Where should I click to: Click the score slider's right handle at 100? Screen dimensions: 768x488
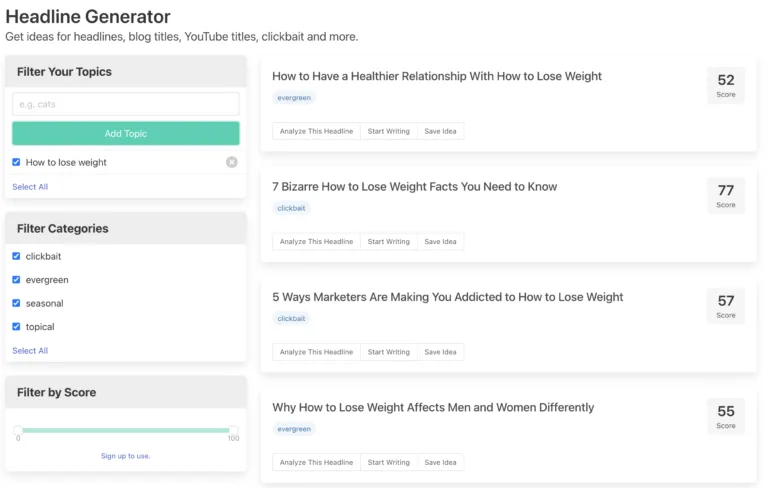pyautogui.click(x=233, y=430)
